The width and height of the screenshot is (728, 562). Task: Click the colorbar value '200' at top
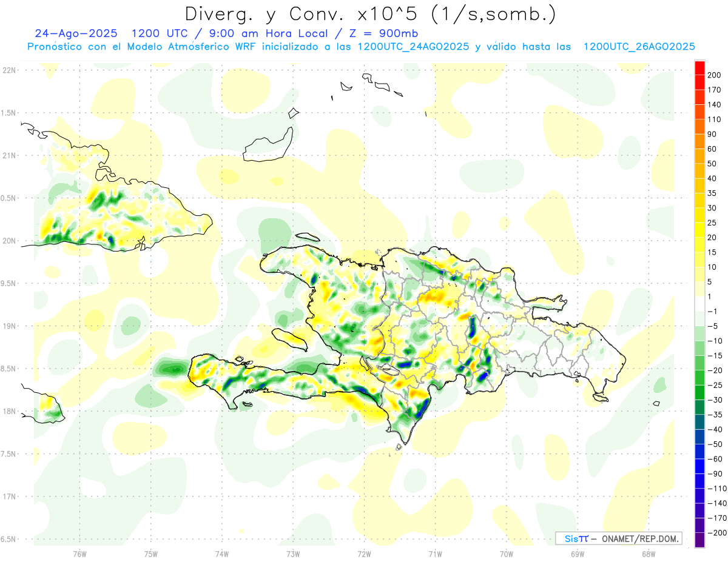click(x=714, y=75)
